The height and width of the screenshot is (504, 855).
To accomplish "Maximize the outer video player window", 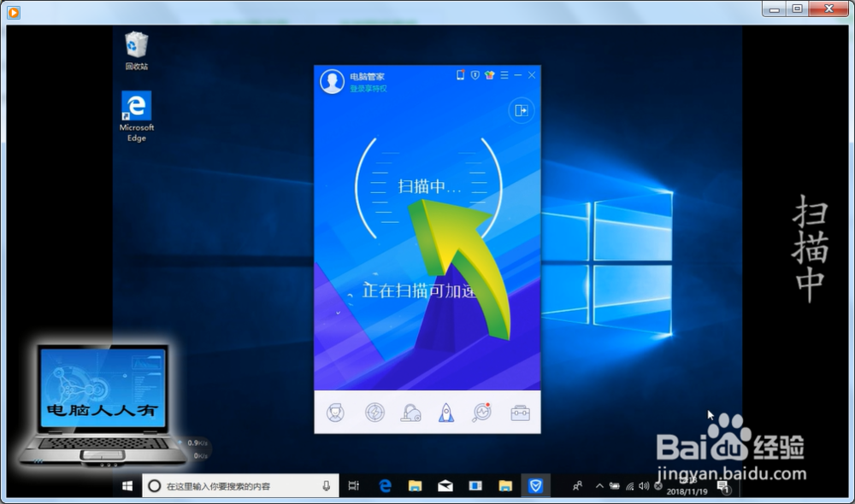I will 797,9.
